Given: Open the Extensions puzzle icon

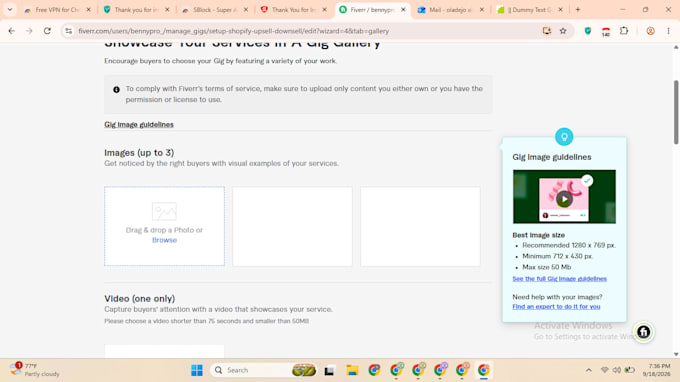Looking at the screenshot, I should [624, 31].
